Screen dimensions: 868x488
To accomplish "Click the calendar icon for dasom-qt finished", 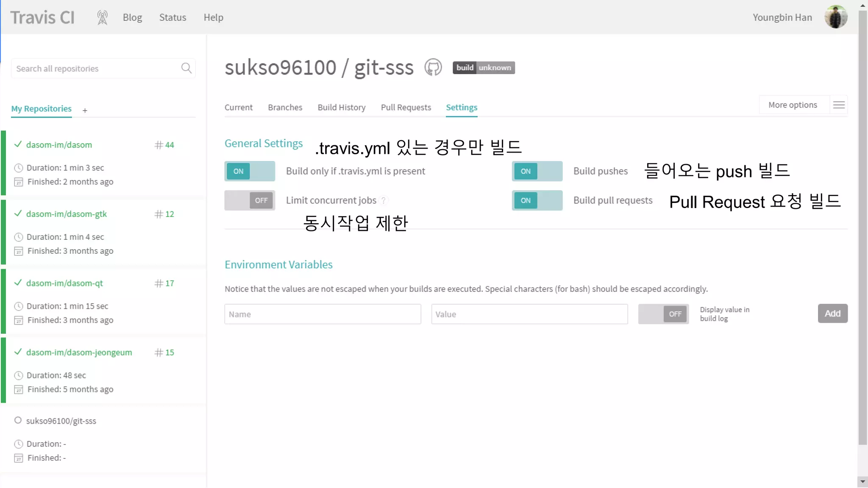I will click(18, 320).
